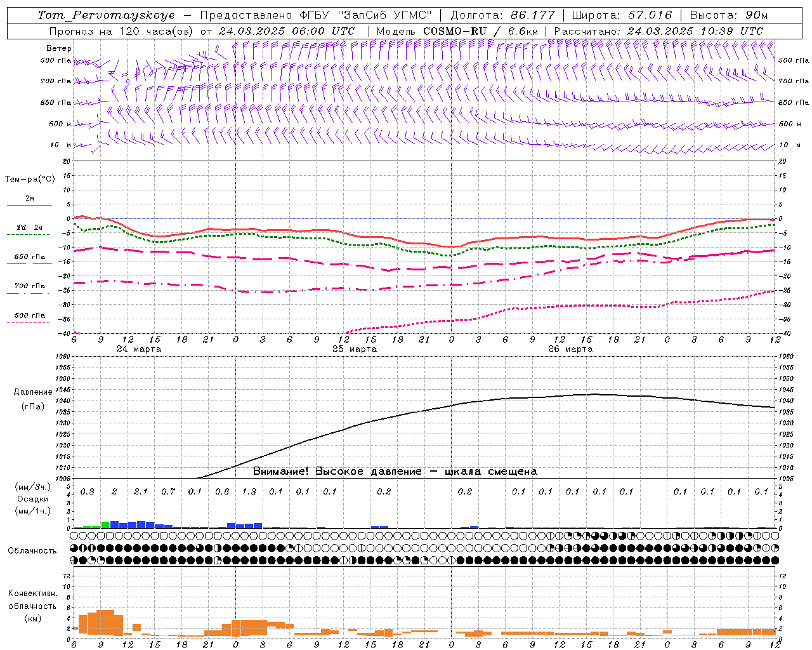Click the high pressure warning Внимание! text
The width and height of the screenshot is (812, 650).
point(395,472)
